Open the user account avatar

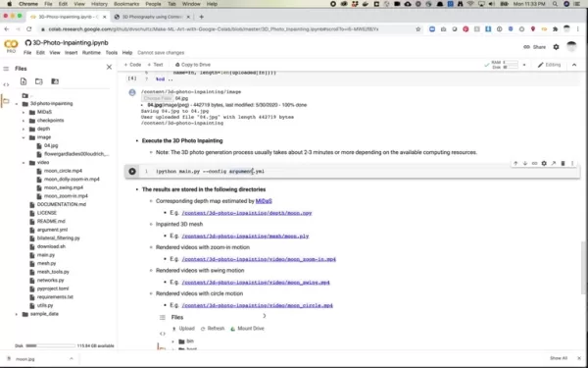pyautogui.click(x=571, y=47)
